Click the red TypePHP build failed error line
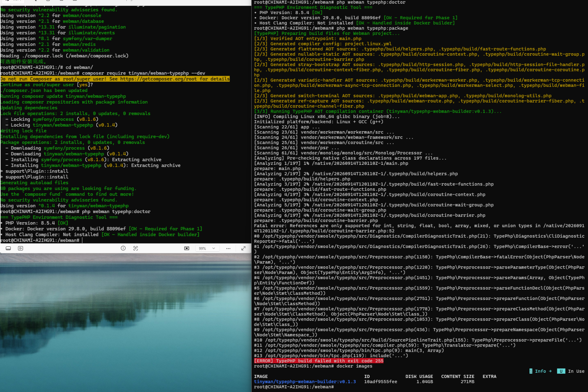This screenshot has width=588, height=392. tap(318, 361)
